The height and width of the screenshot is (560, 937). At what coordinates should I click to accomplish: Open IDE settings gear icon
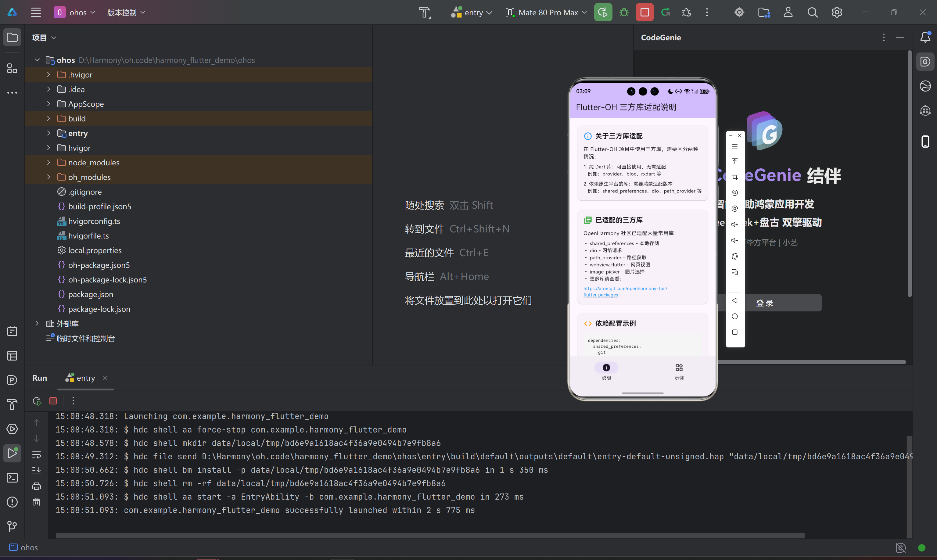(837, 13)
